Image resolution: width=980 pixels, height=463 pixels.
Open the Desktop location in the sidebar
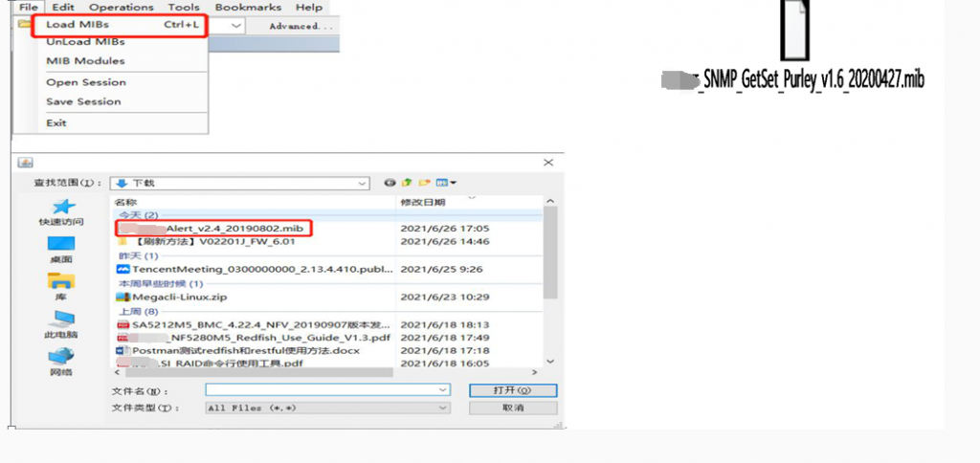tap(61, 245)
